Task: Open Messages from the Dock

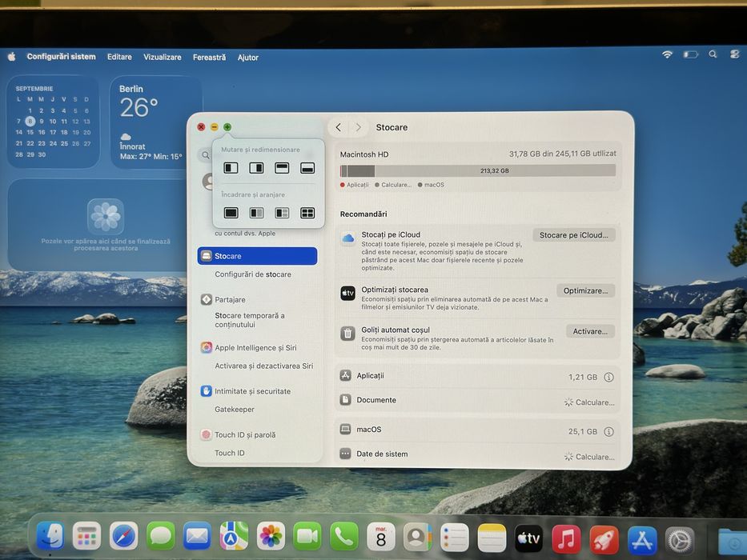Action: click(x=161, y=536)
